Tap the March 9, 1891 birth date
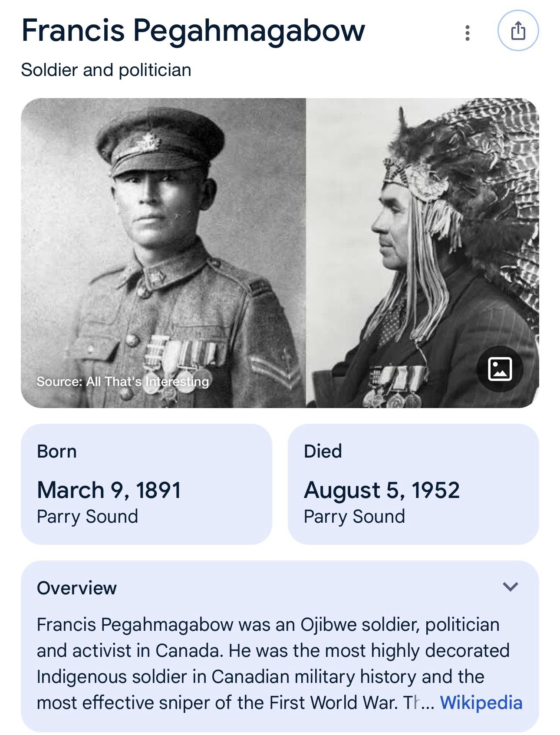The height and width of the screenshot is (735, 560). click(x=109, y=490)
